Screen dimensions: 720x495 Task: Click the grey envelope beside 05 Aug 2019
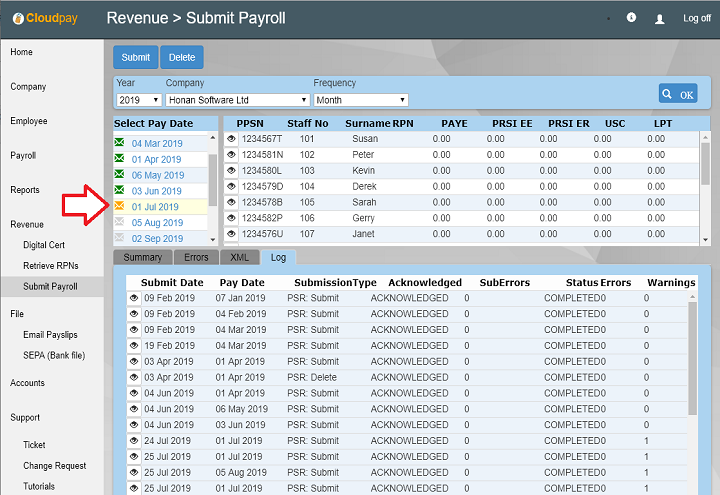(x=120, y=222)
